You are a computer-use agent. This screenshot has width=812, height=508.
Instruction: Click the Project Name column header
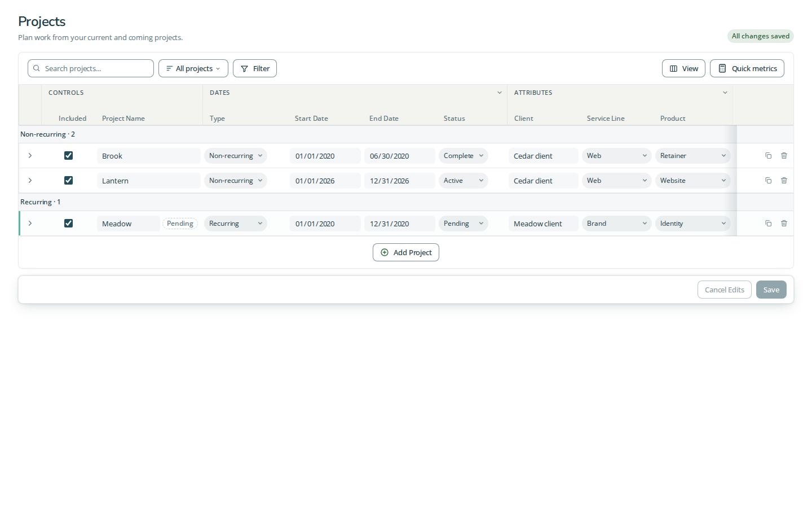(123, 119)
